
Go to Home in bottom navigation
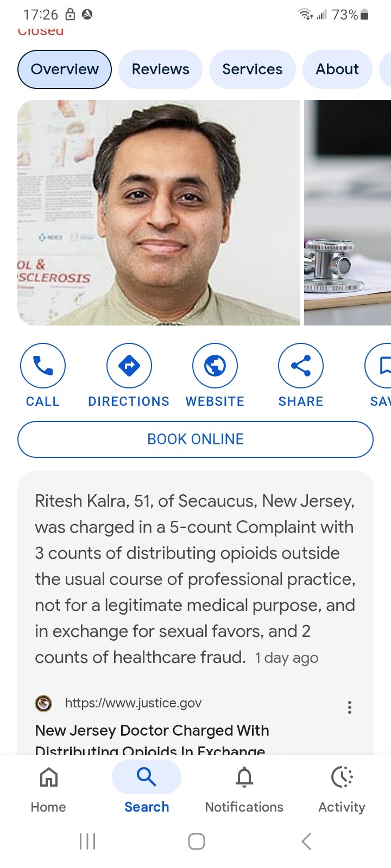click(48, 790)
